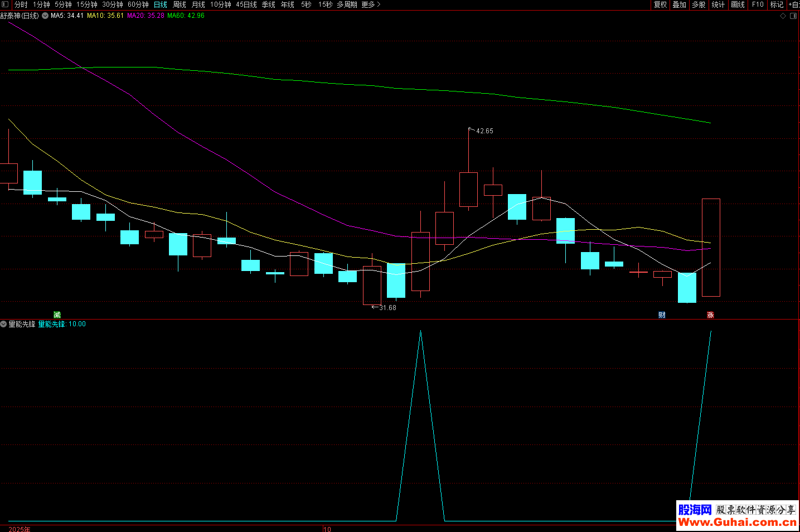Expand the 量能先锋 indicator dropdown arrow

(x=4, y=324)
